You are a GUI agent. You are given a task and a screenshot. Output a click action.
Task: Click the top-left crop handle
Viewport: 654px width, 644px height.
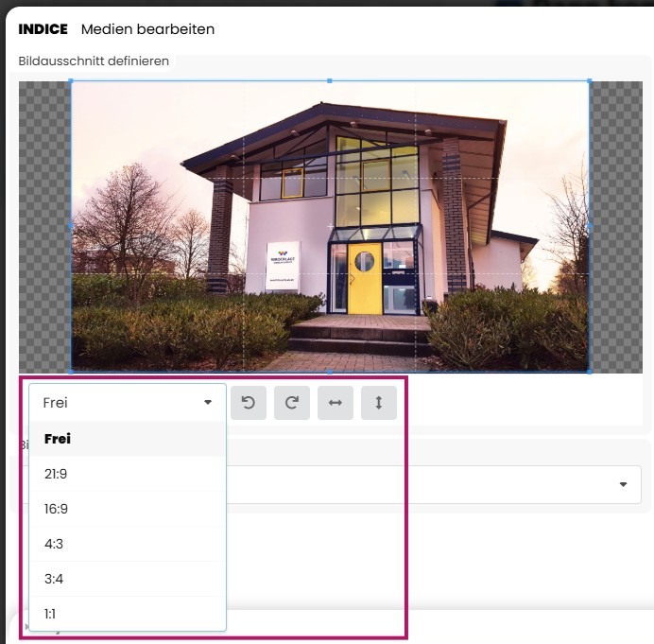pyautogui.click(x=71, y=81)
